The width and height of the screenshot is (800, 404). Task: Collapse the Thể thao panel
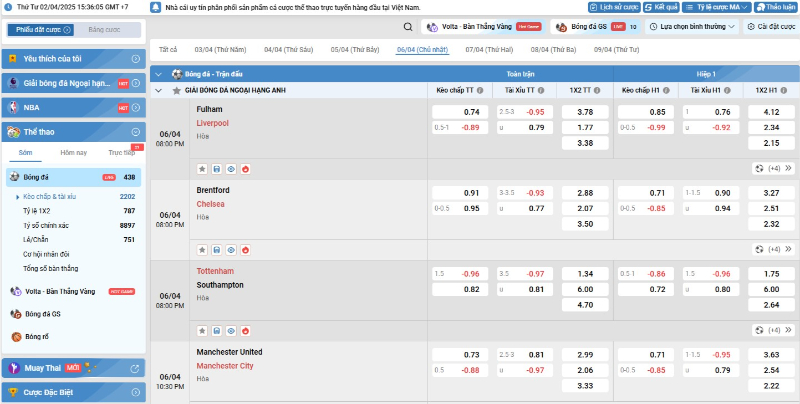(x=136, y=132)
